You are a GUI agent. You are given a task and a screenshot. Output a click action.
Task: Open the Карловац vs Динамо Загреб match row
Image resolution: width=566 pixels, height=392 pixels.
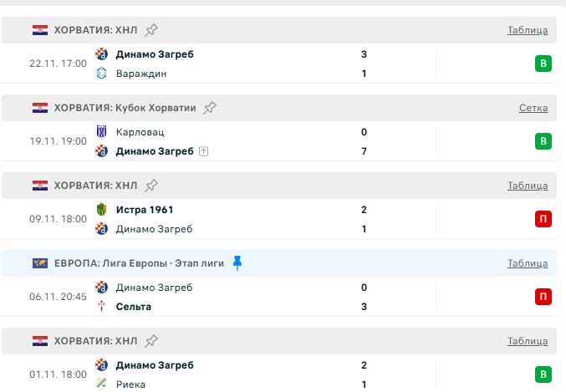point(251,141)
